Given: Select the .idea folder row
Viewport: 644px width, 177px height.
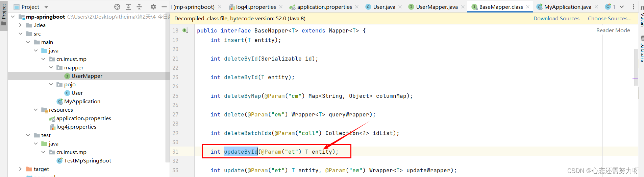Looking at the screenshot, I should point(40,25).
